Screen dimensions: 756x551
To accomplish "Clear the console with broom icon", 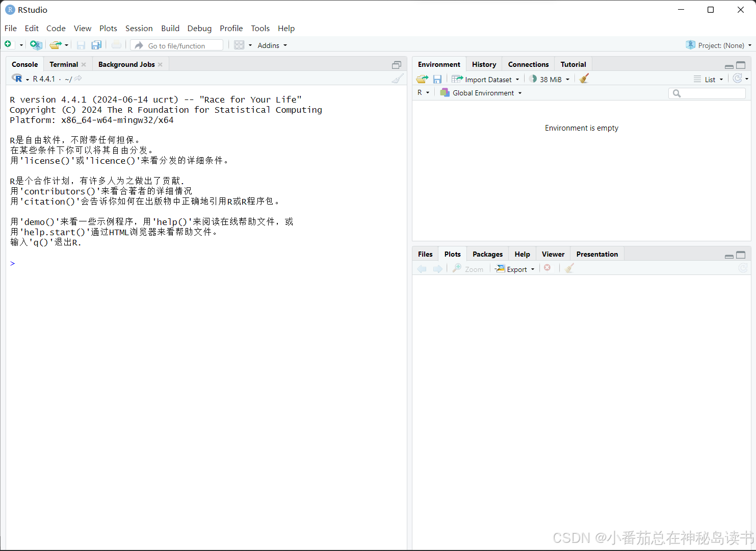I will coord(397,79).
